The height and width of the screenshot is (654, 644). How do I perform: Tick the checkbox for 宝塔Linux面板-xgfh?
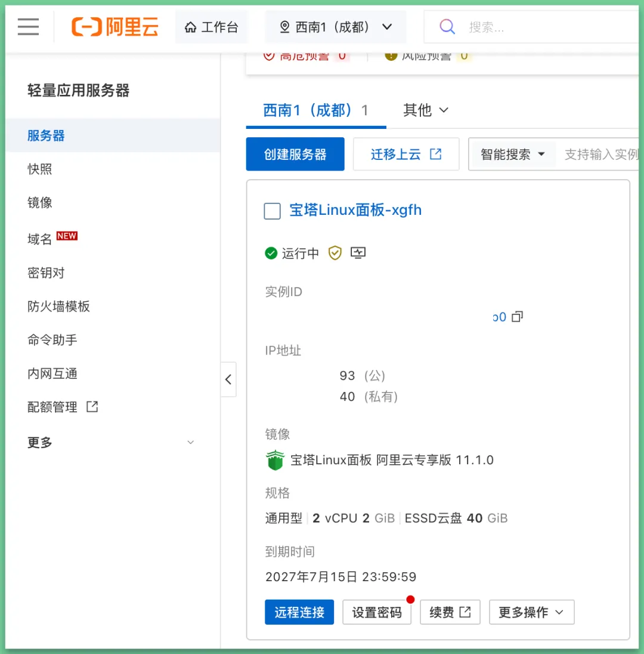[x=272, y=211]
